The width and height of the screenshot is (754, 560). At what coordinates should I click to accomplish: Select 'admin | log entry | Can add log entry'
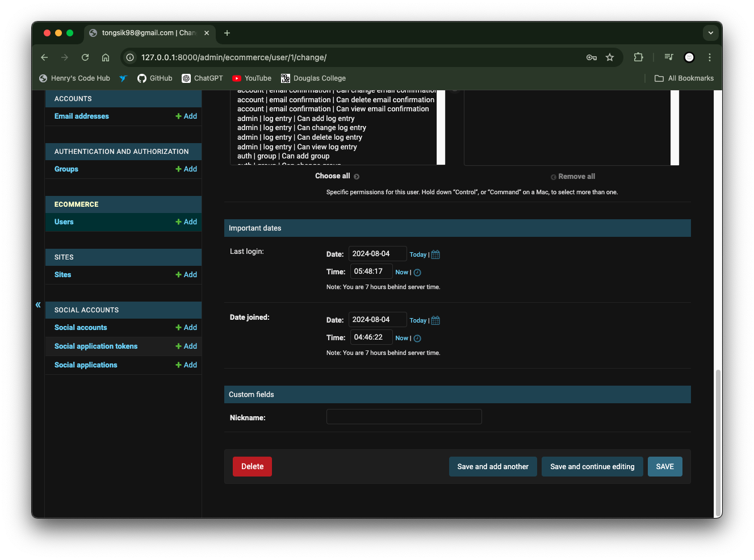[x=296, y=119]
